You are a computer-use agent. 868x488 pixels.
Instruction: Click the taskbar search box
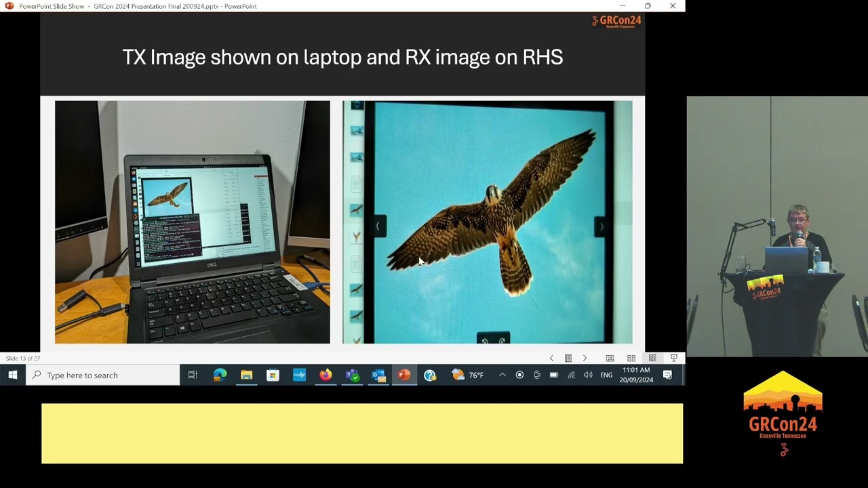(103, 375)
